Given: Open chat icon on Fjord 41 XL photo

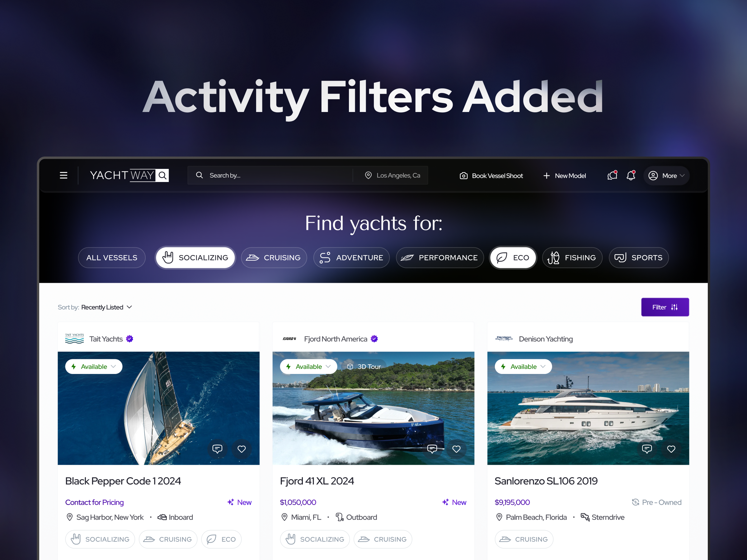Looking at the screenshot, I should pos(432,449).
